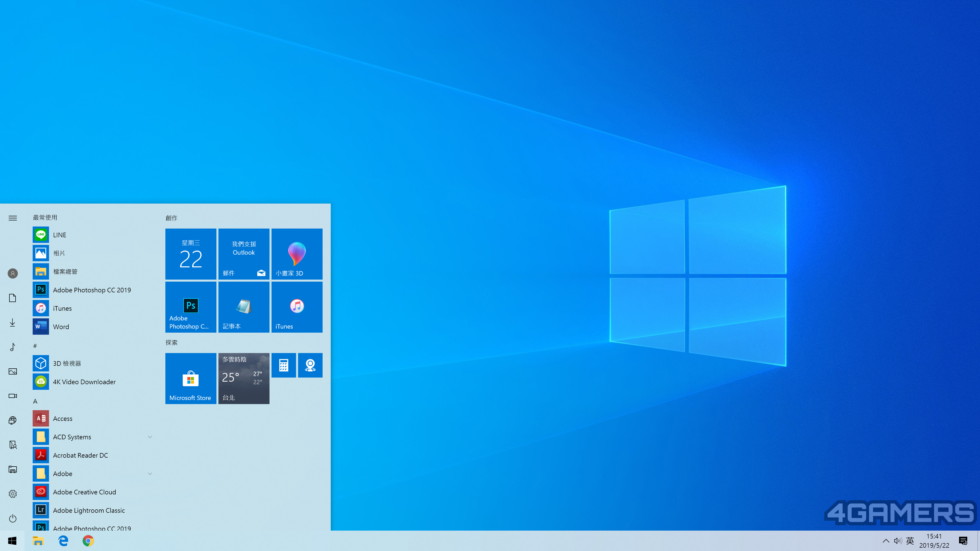Select 最常使用 most used section
980x551 pixels.
(45, 217)
